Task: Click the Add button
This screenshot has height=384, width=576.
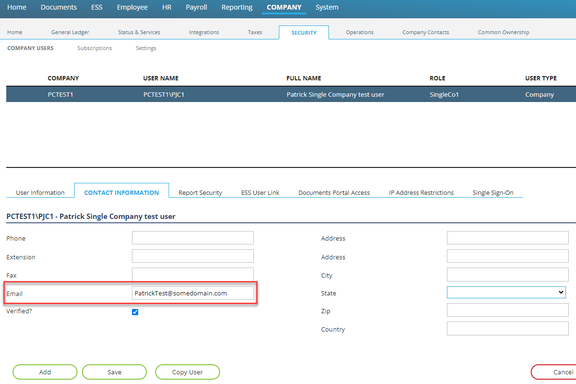Action: coord(45,372)
